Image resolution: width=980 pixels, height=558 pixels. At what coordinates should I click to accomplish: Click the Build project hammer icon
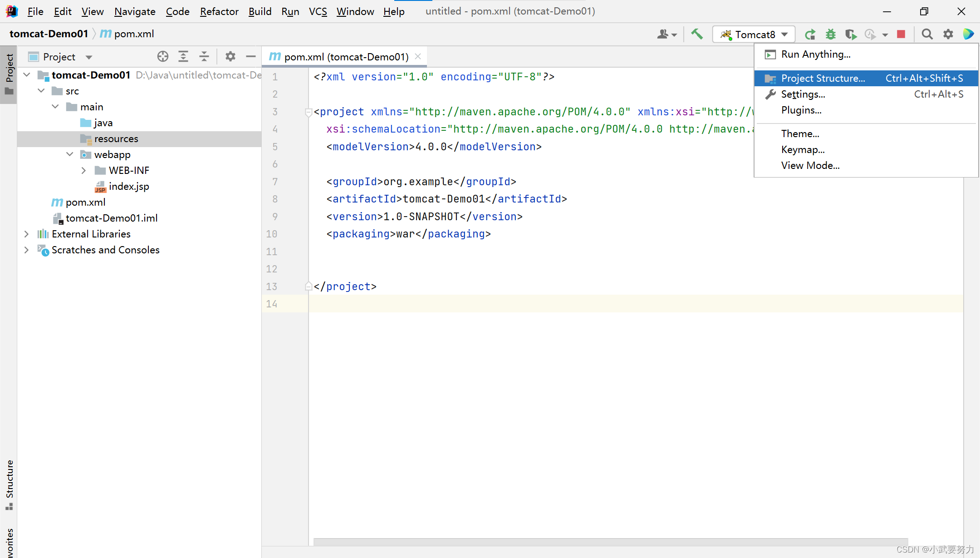(697, 34)
